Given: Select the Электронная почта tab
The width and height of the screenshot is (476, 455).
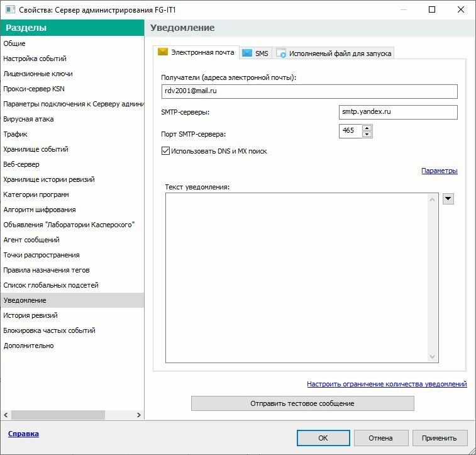Looking at the screenshot, I should tap(196, 52).
